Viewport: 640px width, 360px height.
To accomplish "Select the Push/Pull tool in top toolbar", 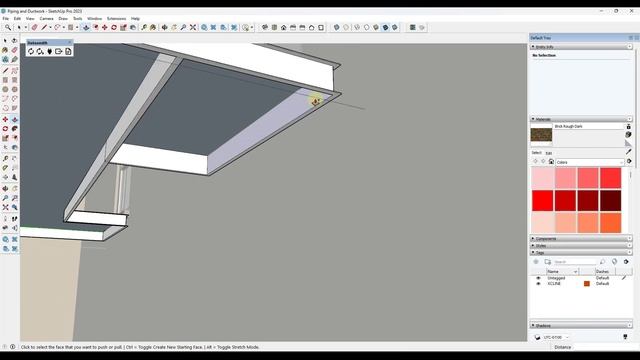I will click(x=86, y=27).
